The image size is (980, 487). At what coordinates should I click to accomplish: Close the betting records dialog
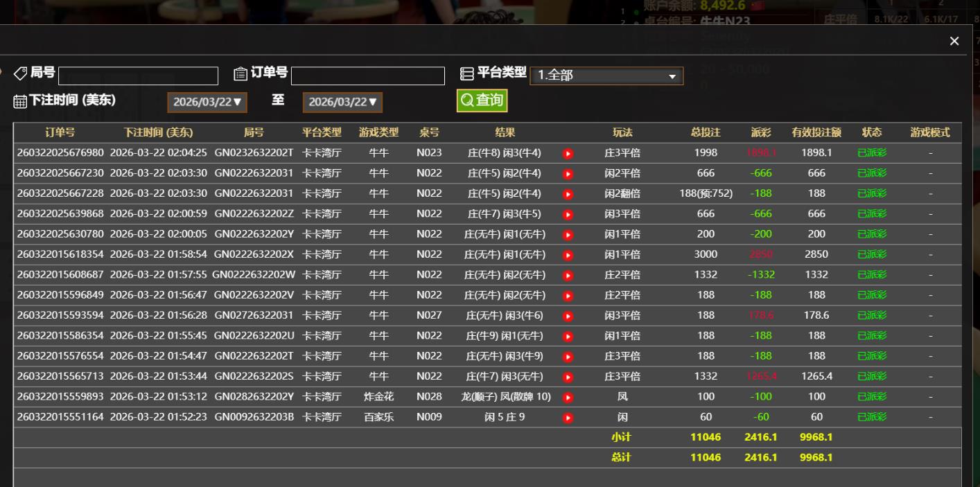pos(954,41)
